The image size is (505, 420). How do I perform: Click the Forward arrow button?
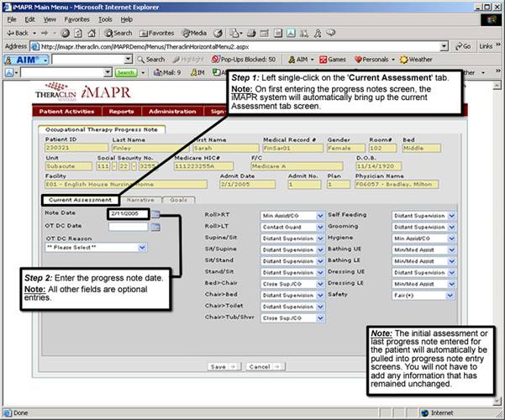[x=45, y=33]
